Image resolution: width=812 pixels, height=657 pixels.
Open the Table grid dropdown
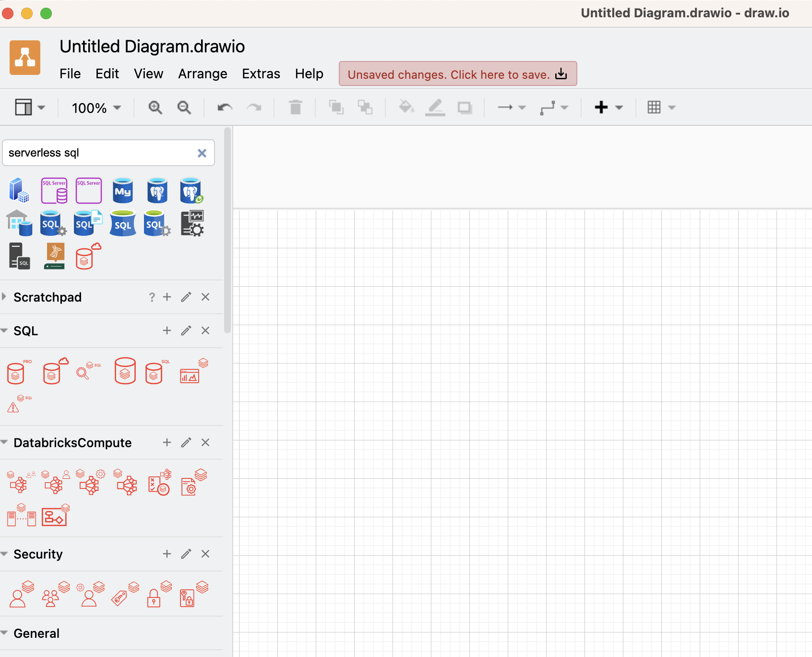(661, 107)
